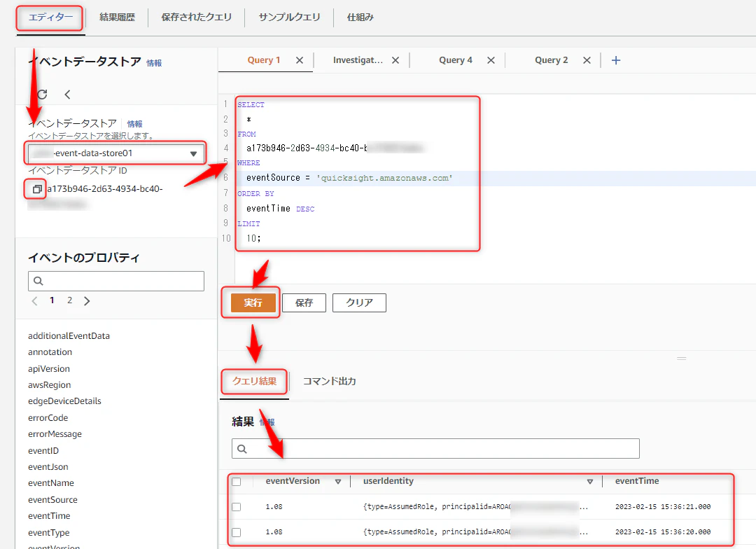Close the Query 1 tab

(x=300, y=60)
